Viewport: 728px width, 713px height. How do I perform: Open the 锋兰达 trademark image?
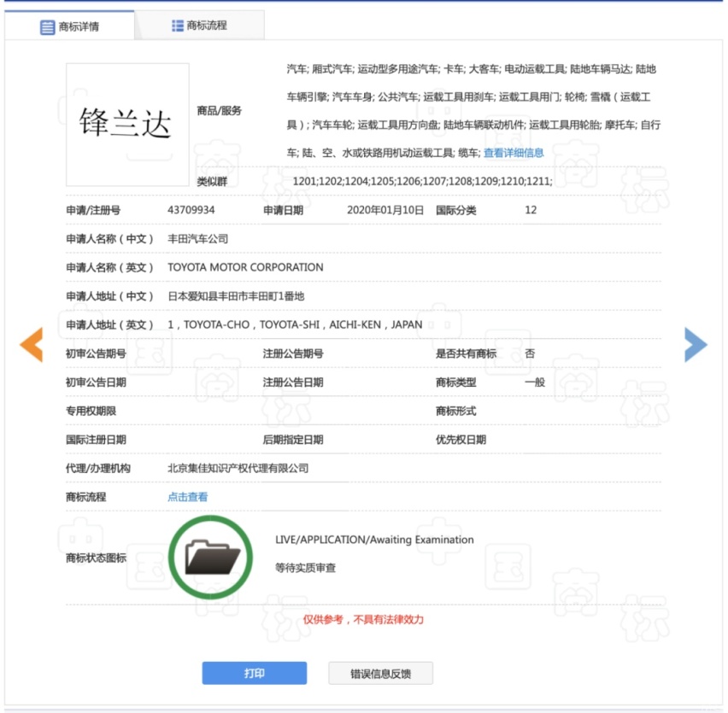(127, 125)
